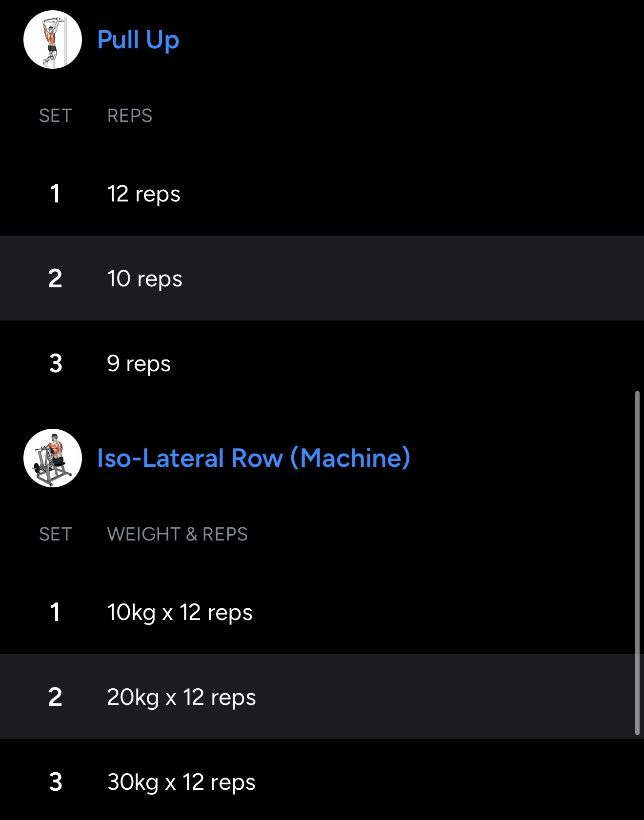Tap set number 3 of Iso-Lateral Row
Screen dimensions: 644x820
(56, 782)
